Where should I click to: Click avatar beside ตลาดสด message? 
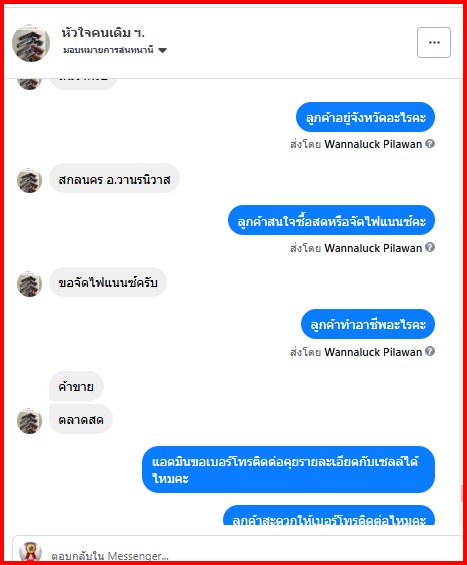[x=30, y=421]
